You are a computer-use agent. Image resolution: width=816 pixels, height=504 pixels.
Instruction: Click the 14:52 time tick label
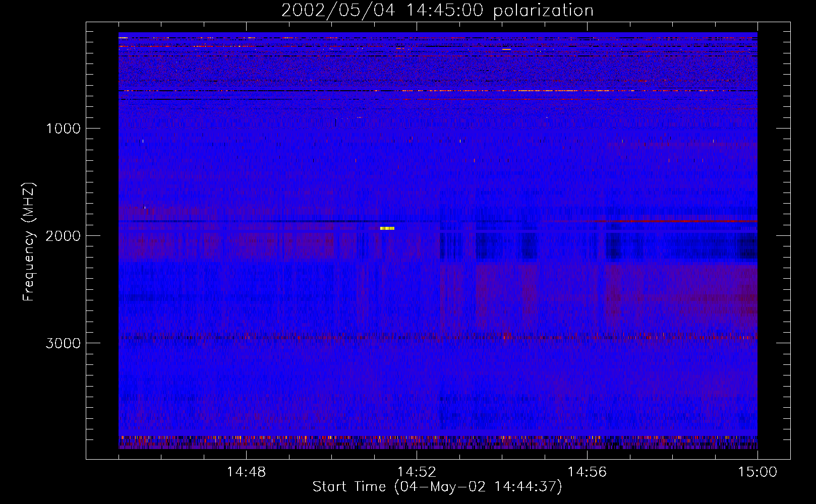[x=417, y=472]
